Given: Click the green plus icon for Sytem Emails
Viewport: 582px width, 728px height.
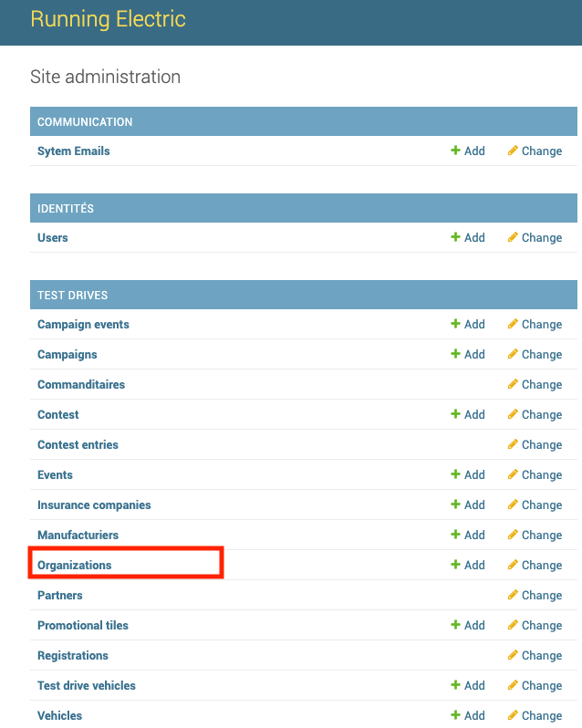Looking at the screenshot, I should 455,151.
